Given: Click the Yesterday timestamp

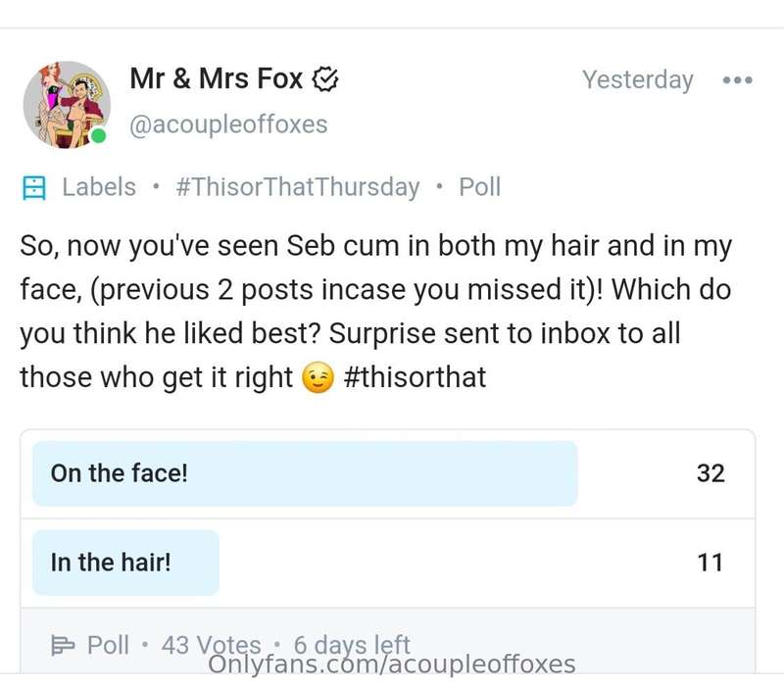Looking at the screenshot, I should tap(637, 80).
